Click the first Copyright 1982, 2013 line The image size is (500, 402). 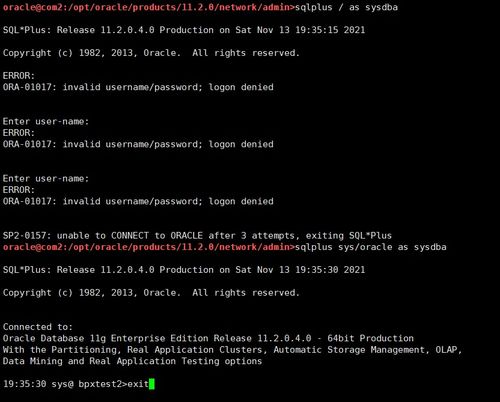[151, 53]
